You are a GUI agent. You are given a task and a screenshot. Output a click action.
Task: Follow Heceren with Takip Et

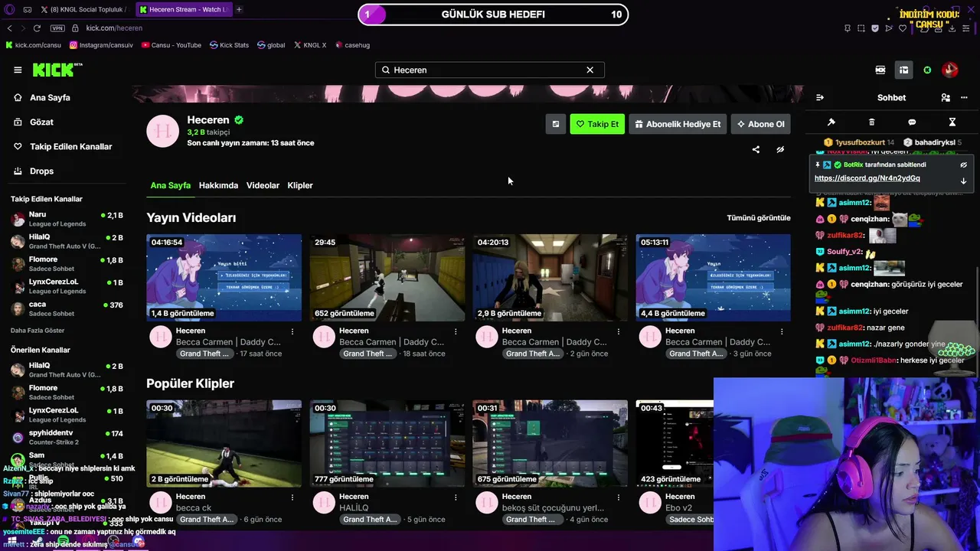[x=597, y=124]
